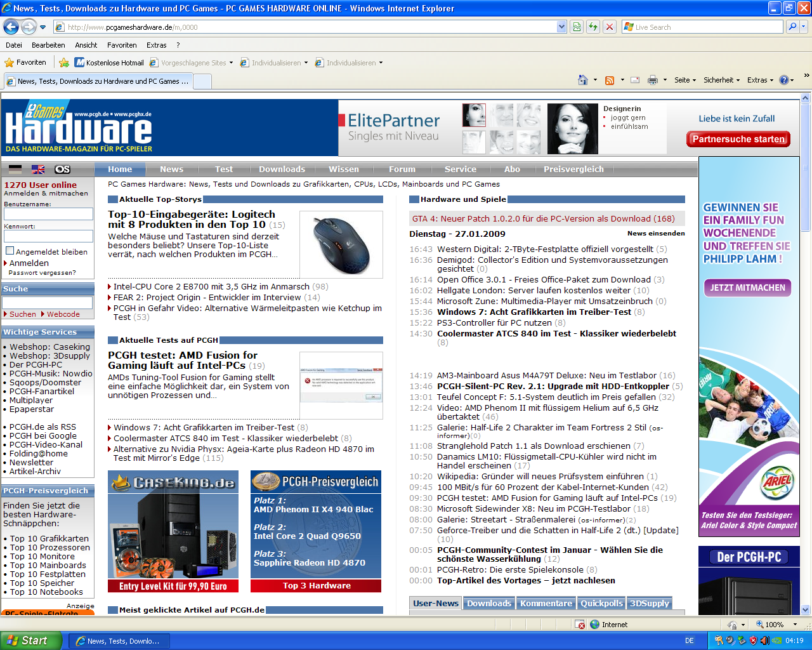Click the red security shield tray icon
The width and height of the screenshot is (812, 650).
(753, 640)
